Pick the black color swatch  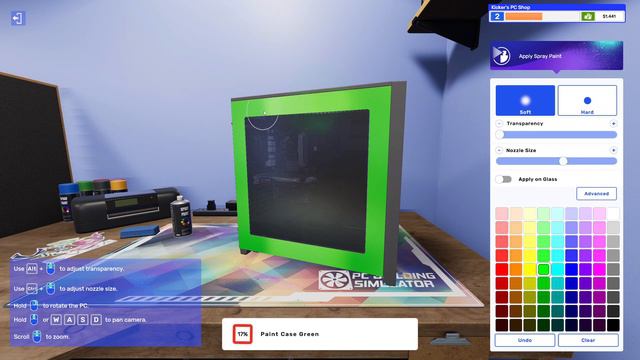point(613,325)
